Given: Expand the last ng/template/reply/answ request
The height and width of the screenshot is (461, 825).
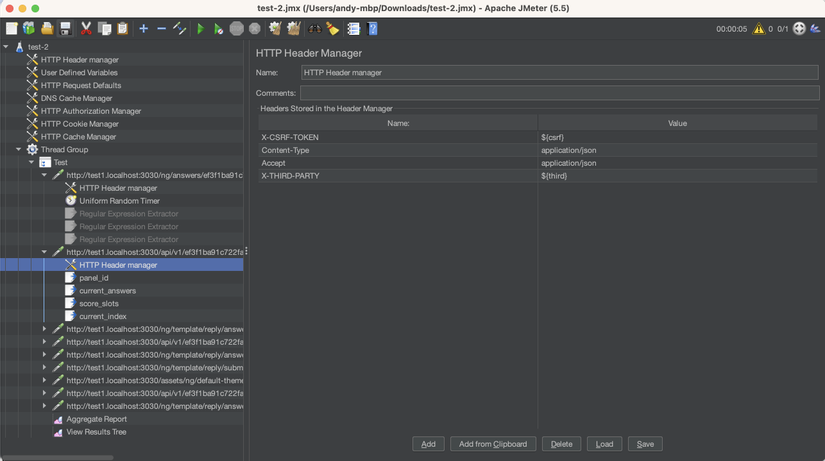Looking at the screenshot, I should pos(44,406).
